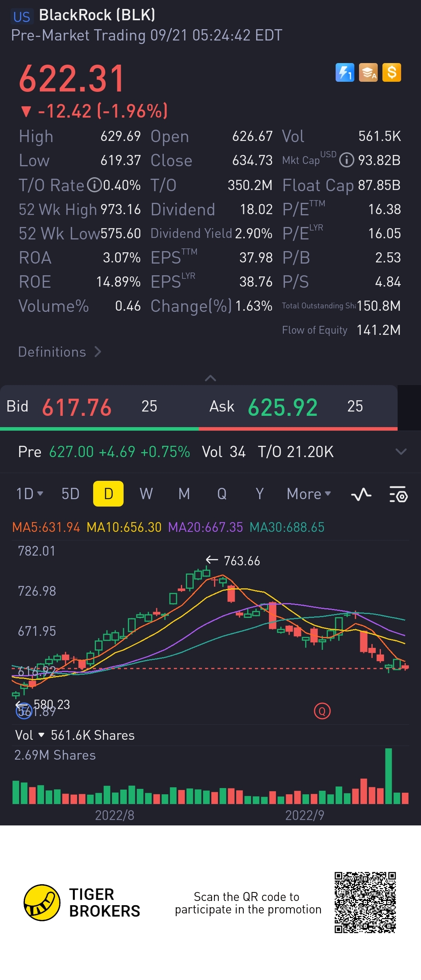Tap the 561.6K Shares volume label
This screenshot has width=421, height=980.
point(93,735)
